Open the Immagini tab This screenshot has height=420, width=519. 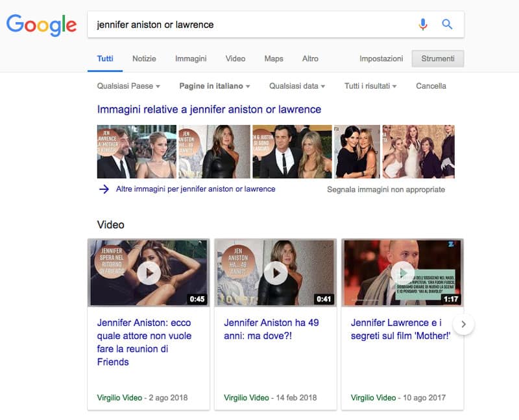(191, 59)
